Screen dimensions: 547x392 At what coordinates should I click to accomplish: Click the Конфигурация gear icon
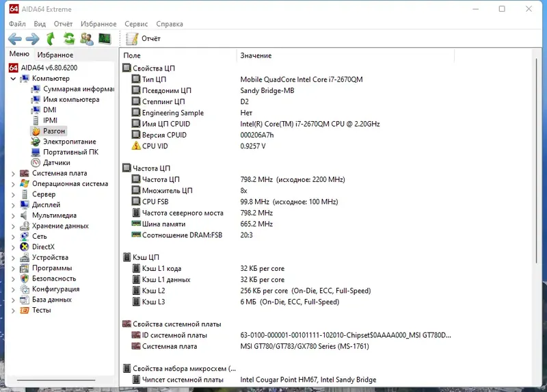click(25, 289)
